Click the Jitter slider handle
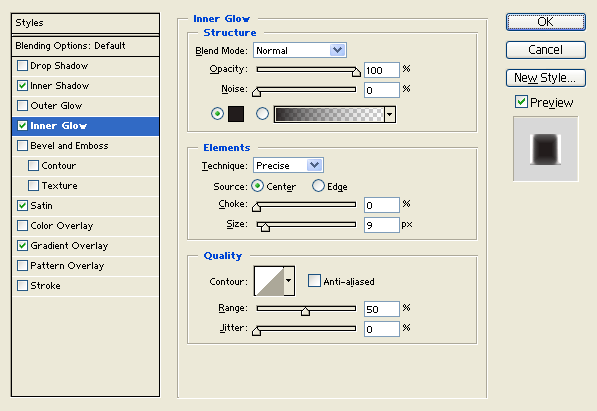Image resolution: width=597 pixels, height=411 pixels. pos(257,331)
